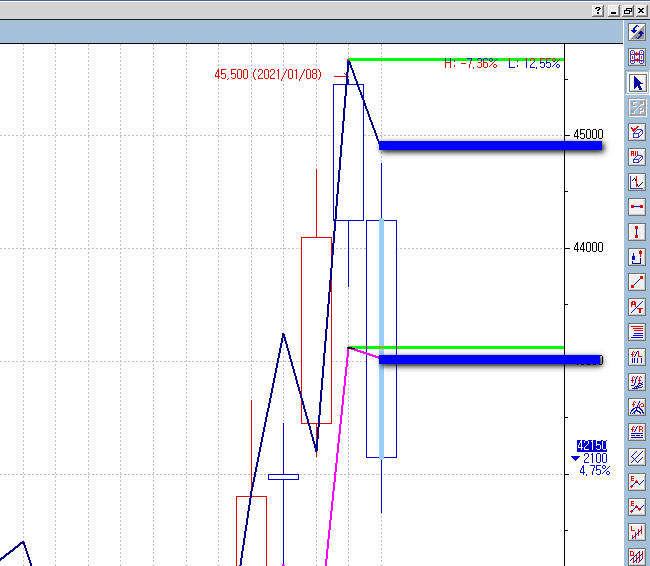Choose the horizontal stacked lines tool

[637, 332]
